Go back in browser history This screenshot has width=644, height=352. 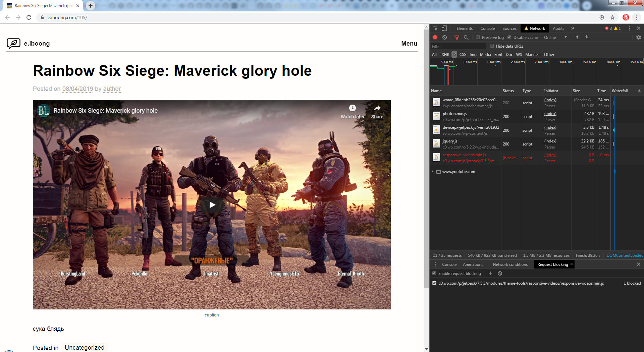7,17
